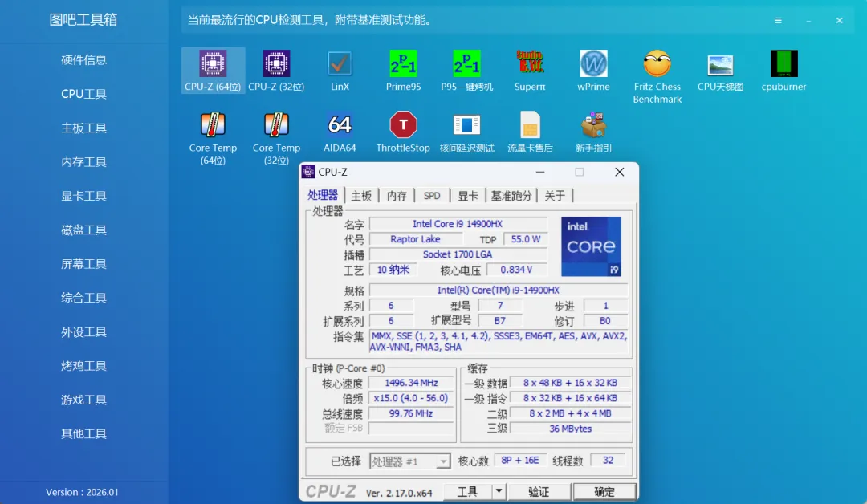Open the 流量卡售后 icon
Image resolution: width=867 pixels, height=504 pixels.
click(x=530, y=132)
